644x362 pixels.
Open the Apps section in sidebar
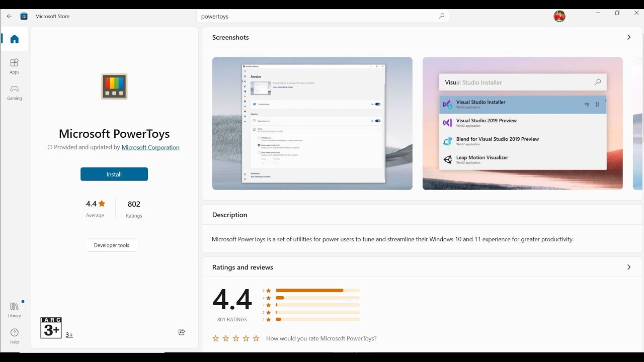tap(15, 66)
